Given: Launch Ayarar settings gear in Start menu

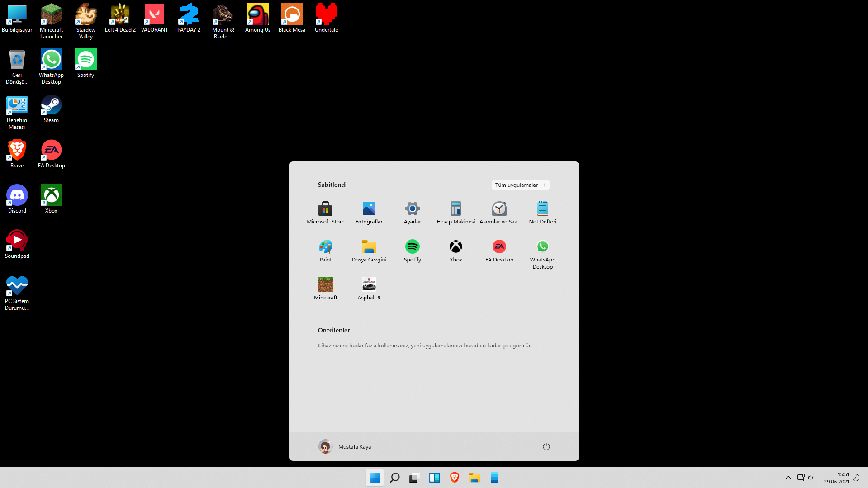Looking at the screenshot, I should coord(413,213).
